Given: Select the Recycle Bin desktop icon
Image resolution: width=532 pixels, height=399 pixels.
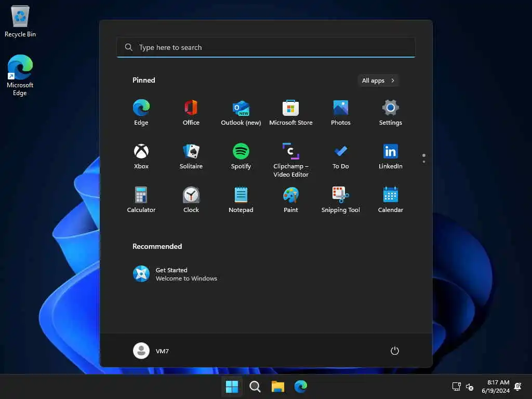Looking at the screenshot, I should click(x=20, y=21).
